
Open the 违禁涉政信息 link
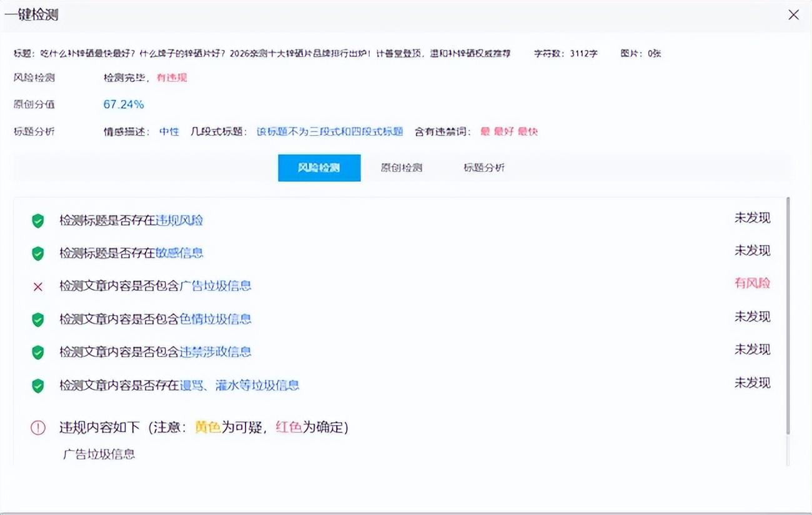click(215, 352)
